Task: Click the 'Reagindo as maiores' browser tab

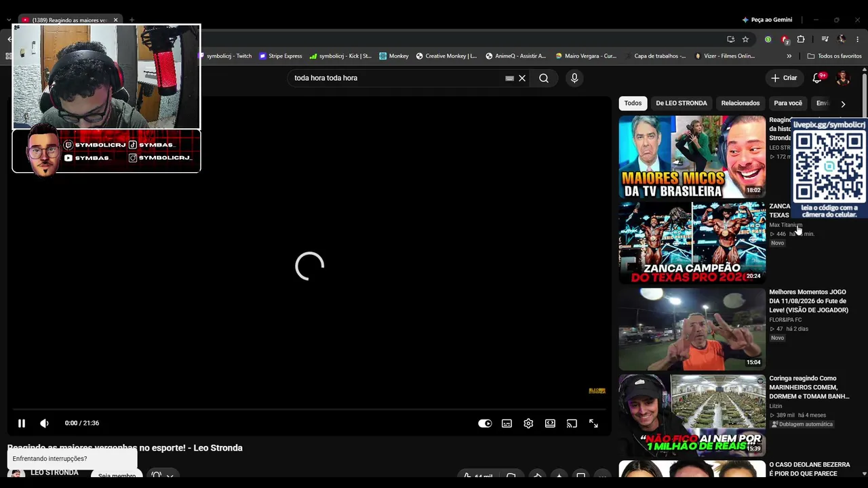Action: point(70,20)
